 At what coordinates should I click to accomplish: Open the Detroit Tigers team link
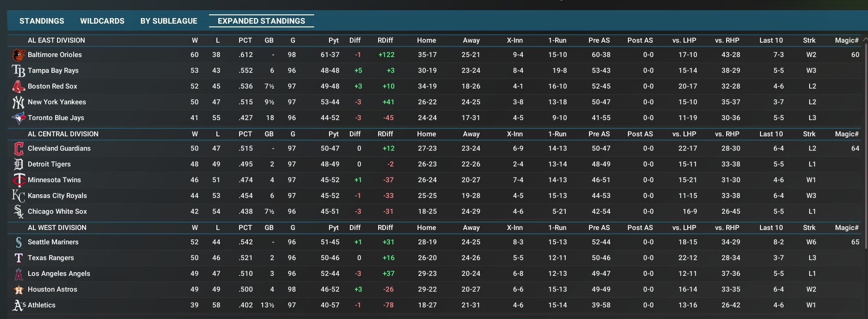[x=49, y=164]
